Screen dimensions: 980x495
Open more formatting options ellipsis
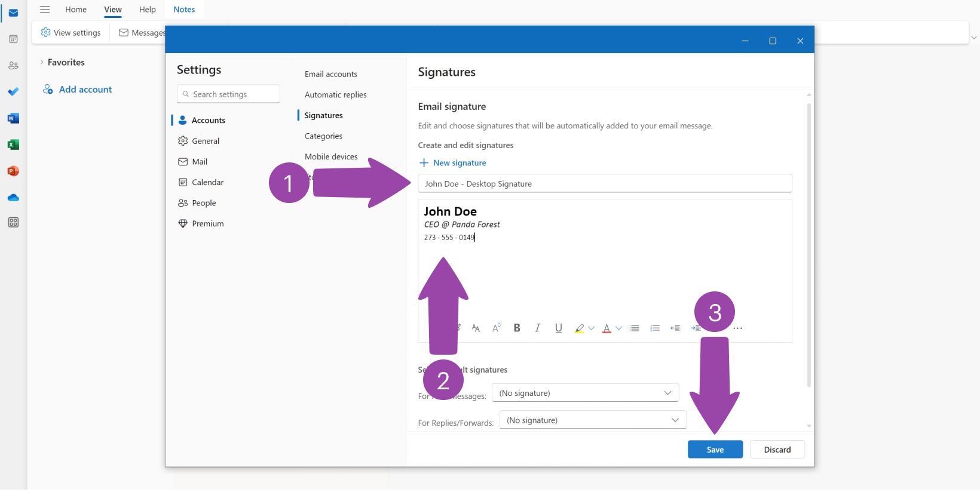738,328
